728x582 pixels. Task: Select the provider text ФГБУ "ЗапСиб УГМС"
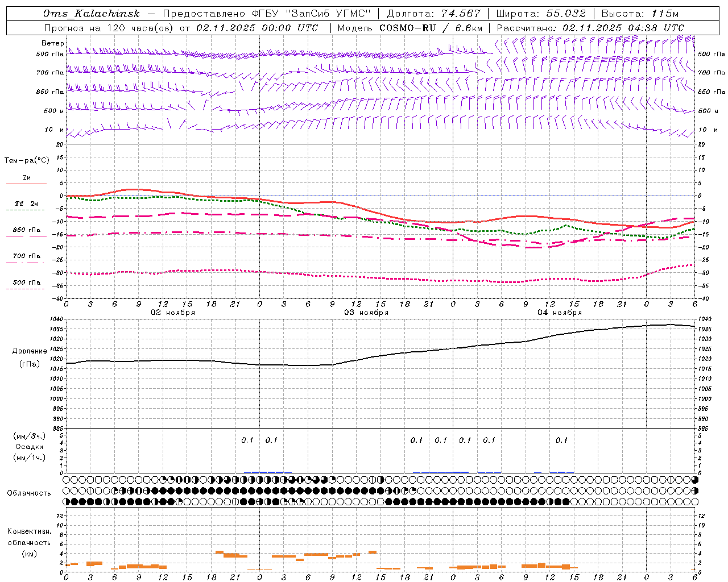[x=312, y=14]
